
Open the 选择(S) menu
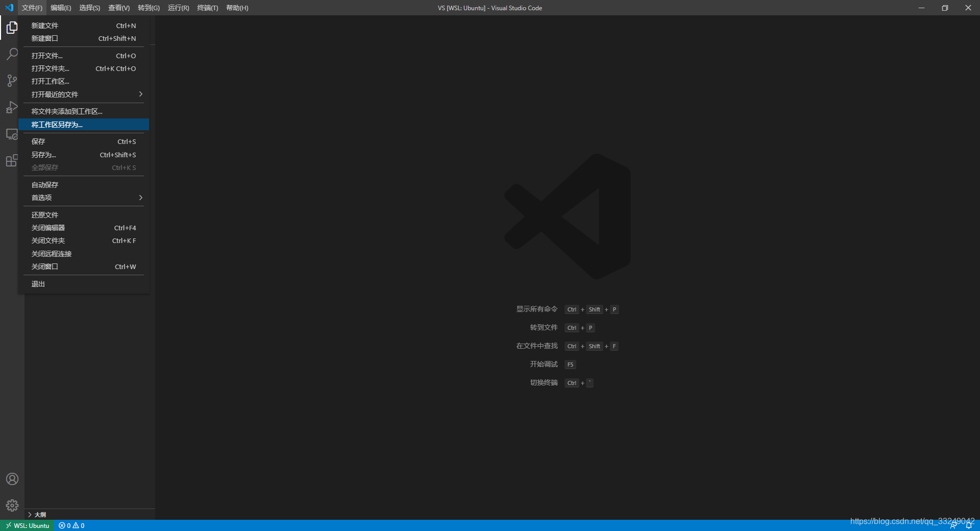tap(90, 8)
